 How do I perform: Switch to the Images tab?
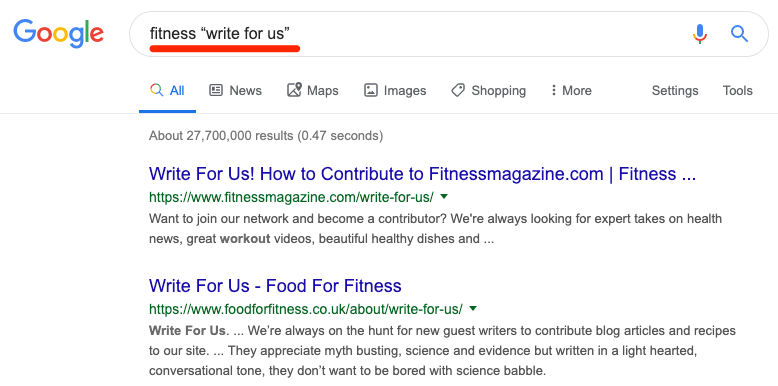[395, 90]
